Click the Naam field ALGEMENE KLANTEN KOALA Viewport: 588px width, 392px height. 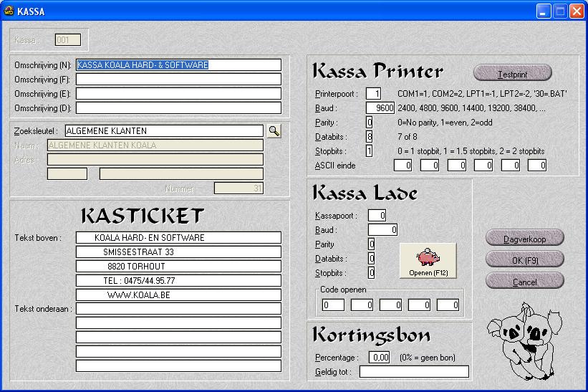155,145
